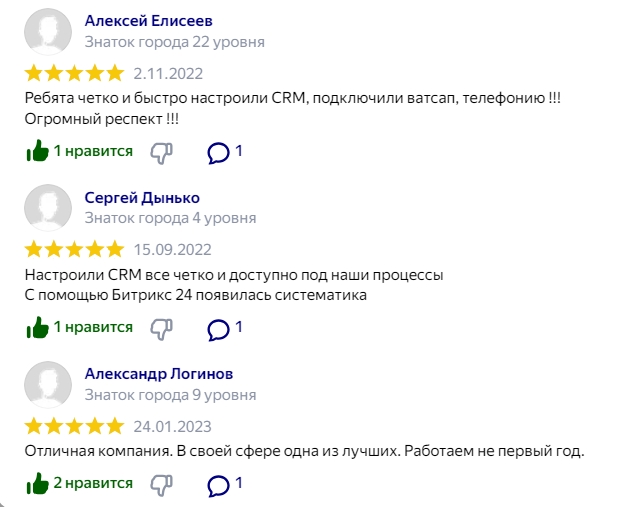Screen dimensions: 627x507
Task: Open Александр Логинов's profile avatar
Action: pyautogui.click(x=48, y=384)
